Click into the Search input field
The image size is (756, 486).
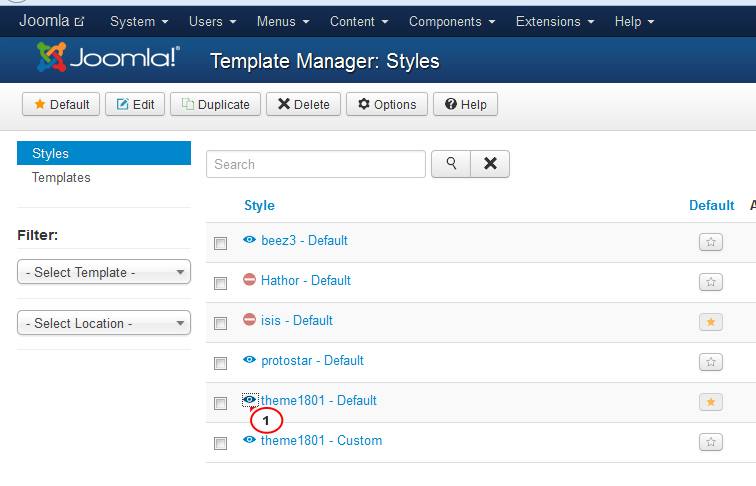[316, 164]
